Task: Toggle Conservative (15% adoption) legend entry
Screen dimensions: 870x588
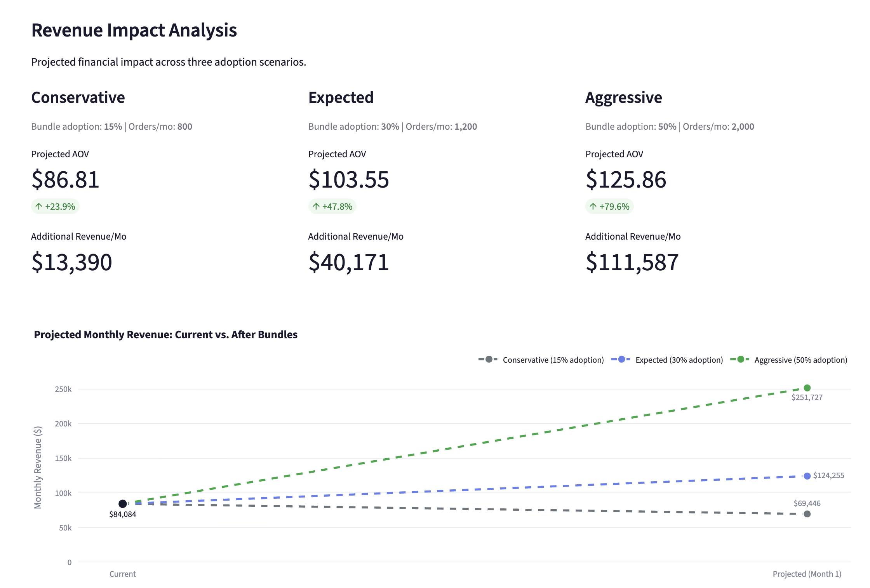Action: pos(553,360)
